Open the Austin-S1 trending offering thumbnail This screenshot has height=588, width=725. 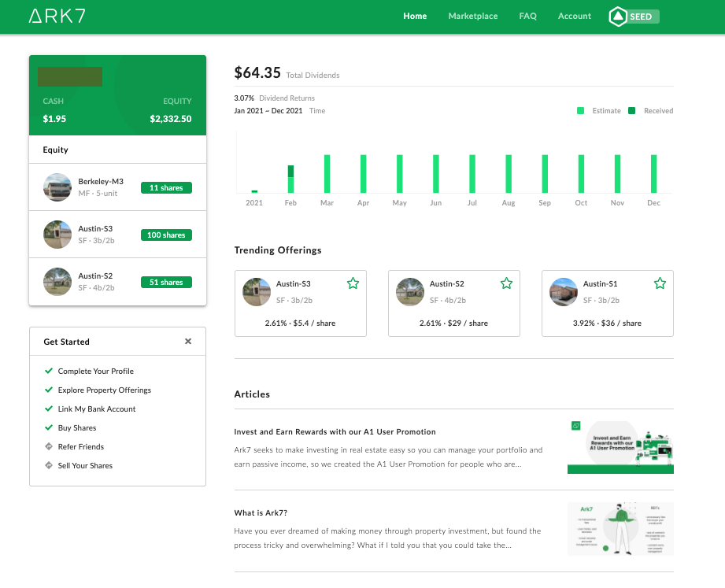pos(564,292)
